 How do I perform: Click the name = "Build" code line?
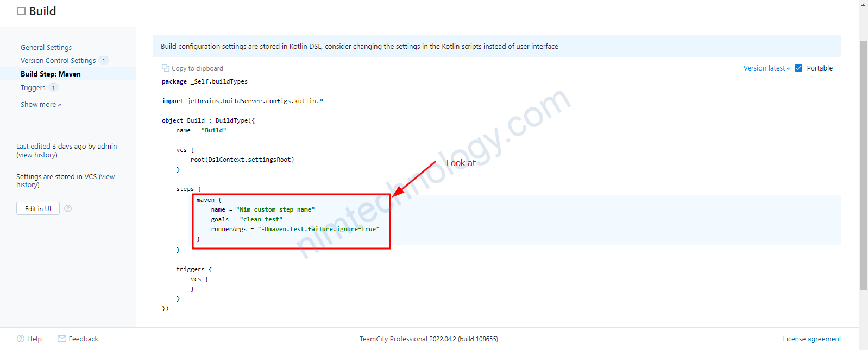pyautogui.click(x=201, y=130)
